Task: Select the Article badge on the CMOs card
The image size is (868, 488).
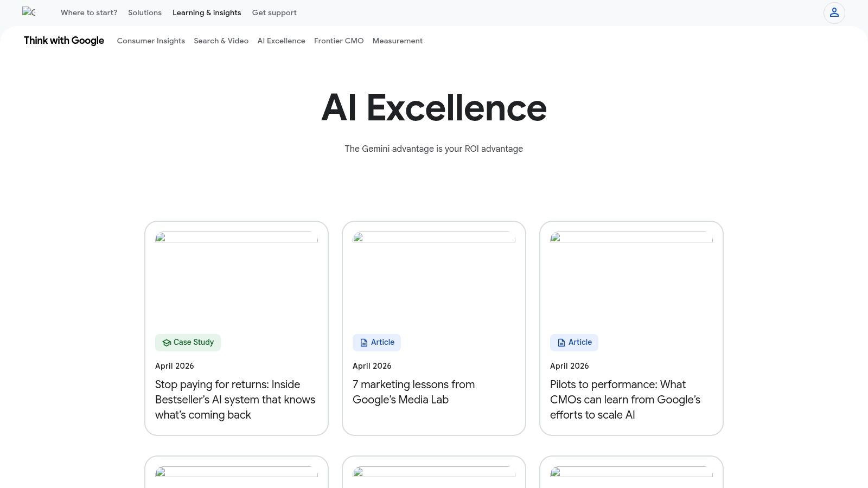Action: point(574,342)
